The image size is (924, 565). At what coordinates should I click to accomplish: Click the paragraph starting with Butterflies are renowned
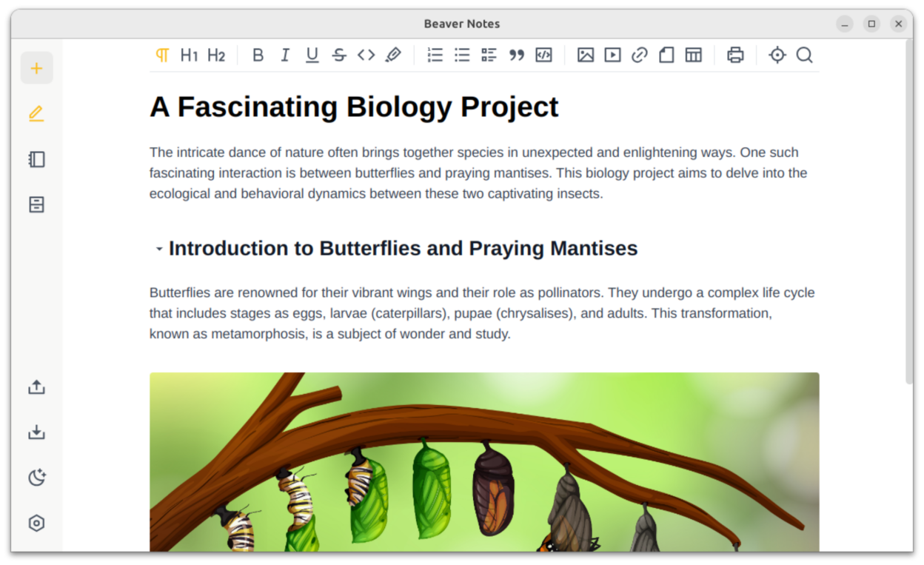(x=482, y=313)
